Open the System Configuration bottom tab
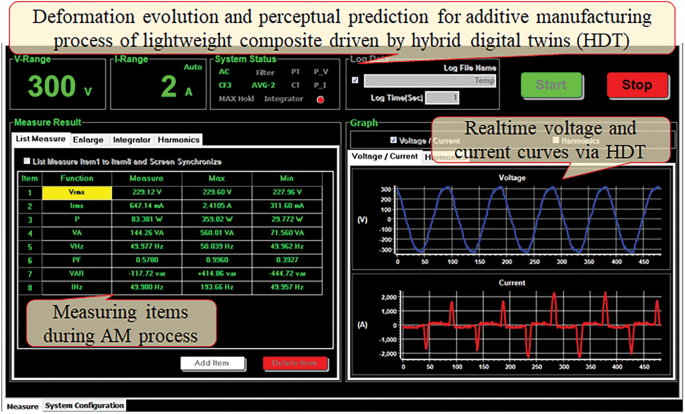 [x=85, y=405]
